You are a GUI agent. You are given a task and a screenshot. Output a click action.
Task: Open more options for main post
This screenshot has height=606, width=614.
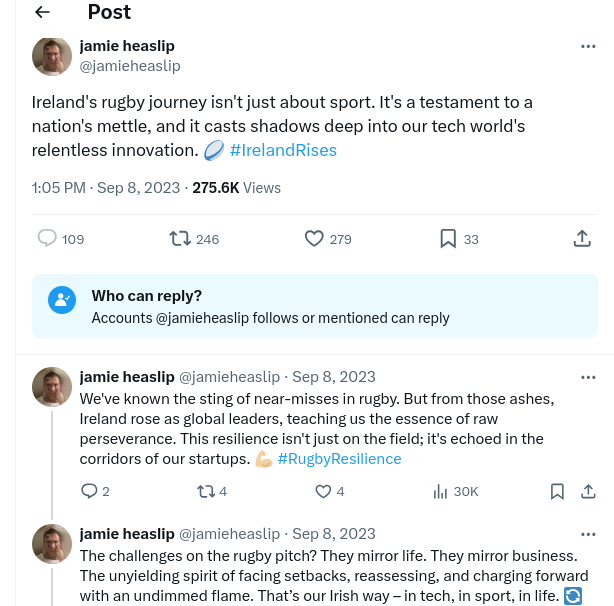[588, 47]
